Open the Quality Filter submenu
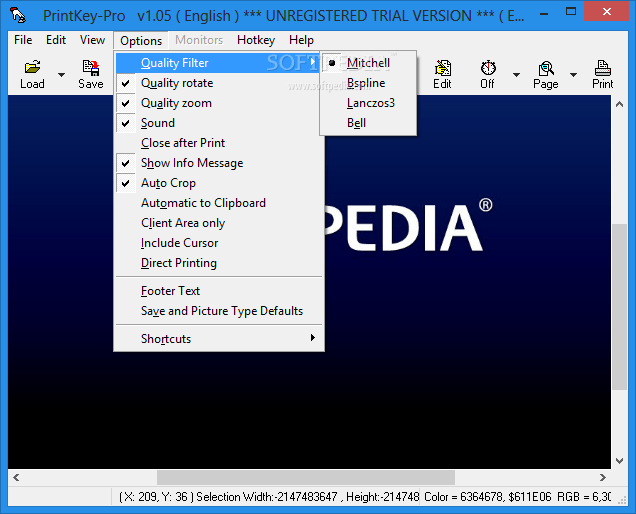Image resolution: width=636 pixels, height=514 pixels. tap(218, 63)
